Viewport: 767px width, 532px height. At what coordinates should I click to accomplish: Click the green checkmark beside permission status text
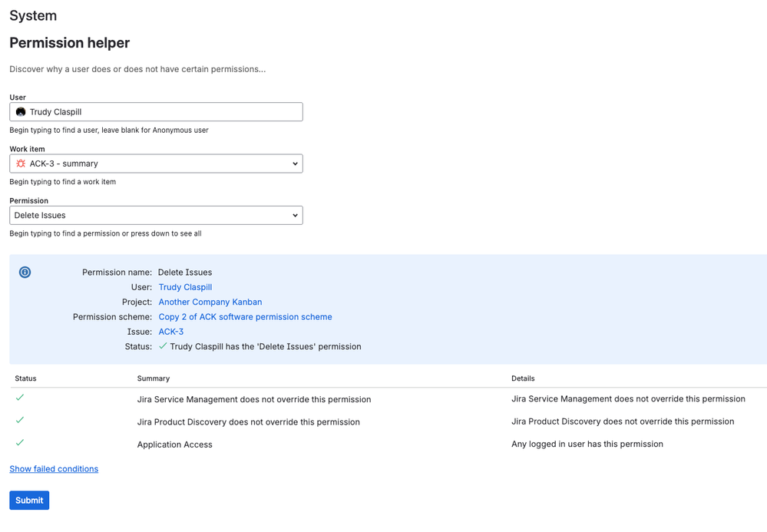163,346
